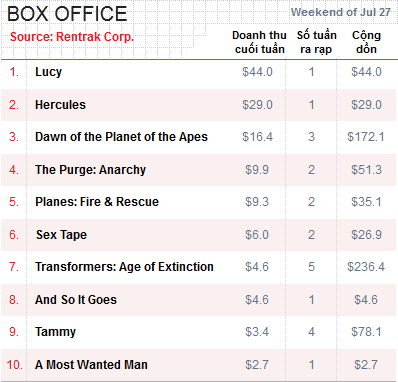
Task: Open Transformers: Age of Extinction entry
Action: click(x=124, y=267)
